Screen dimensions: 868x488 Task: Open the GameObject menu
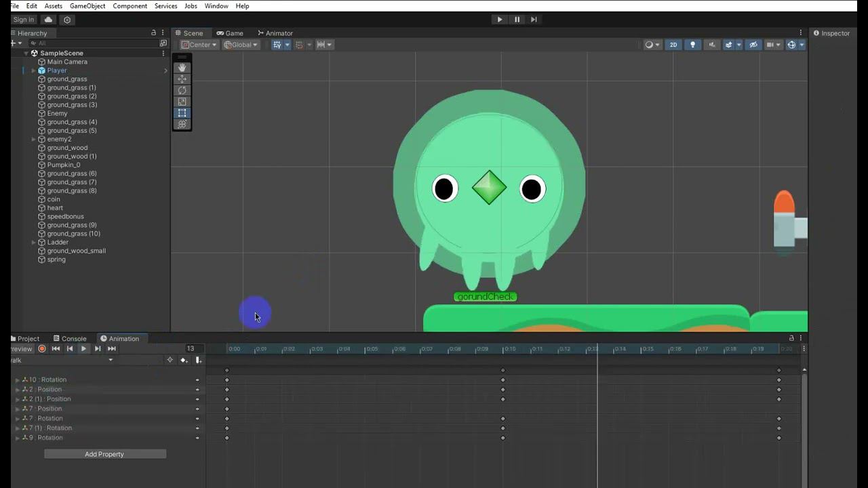tap(87, 6)
